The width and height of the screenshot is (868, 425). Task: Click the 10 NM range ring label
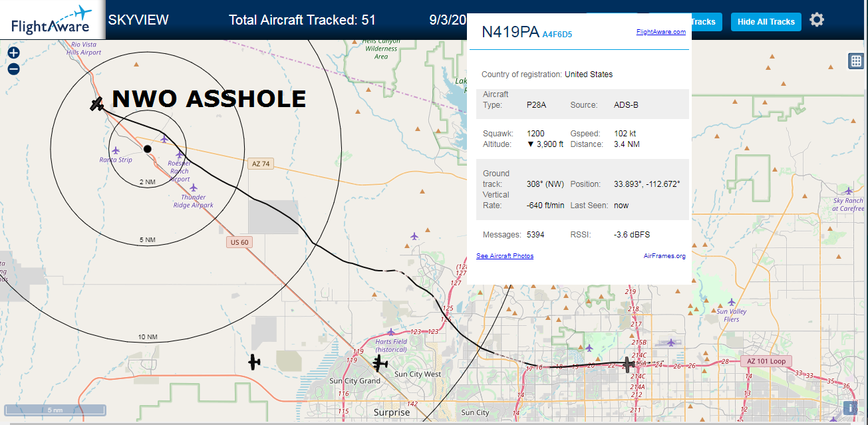pos(148,337)
